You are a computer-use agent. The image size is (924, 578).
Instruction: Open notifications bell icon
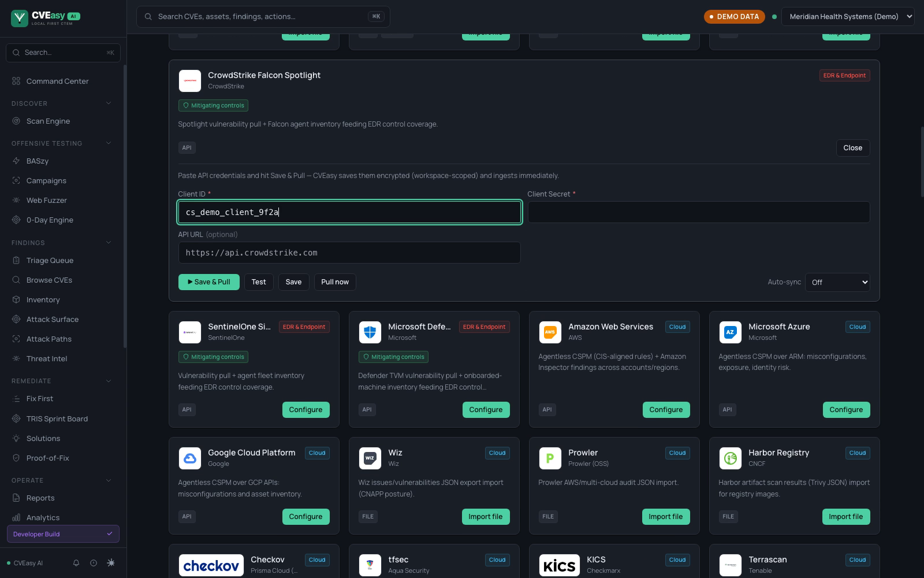tap(76, 563)
